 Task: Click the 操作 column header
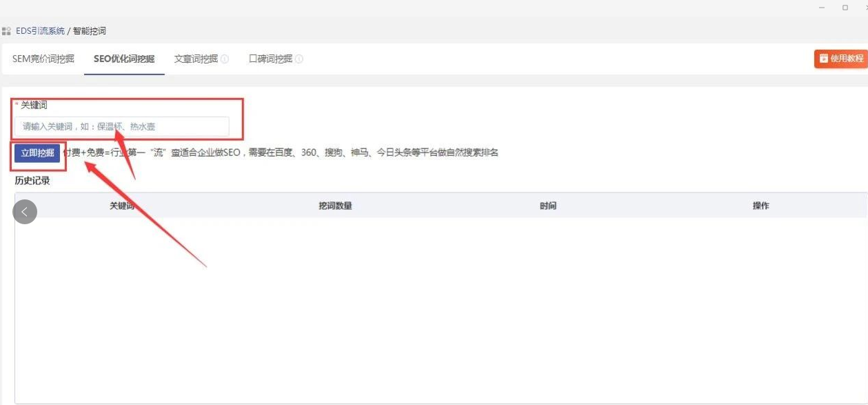click(760, 206)
